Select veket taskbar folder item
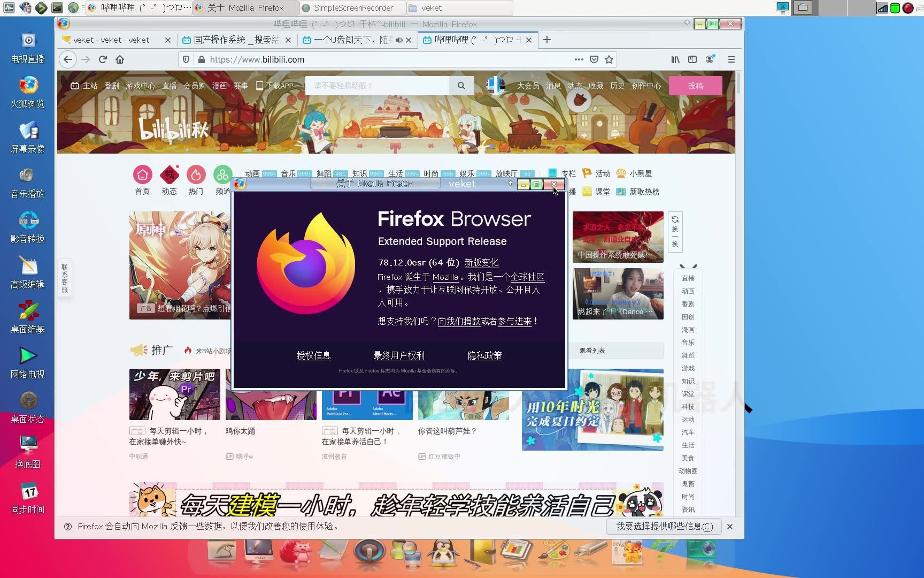924x578 pixels. click(x=459, y=7)
